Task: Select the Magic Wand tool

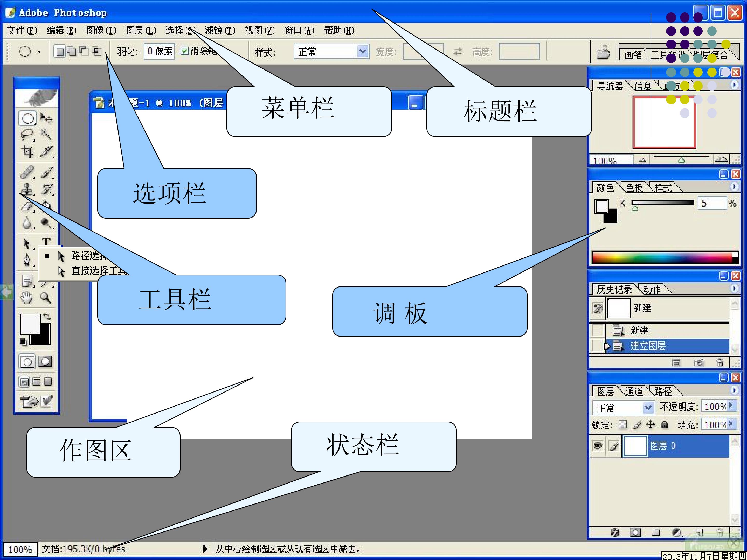Action: click(x=46, y=135)
